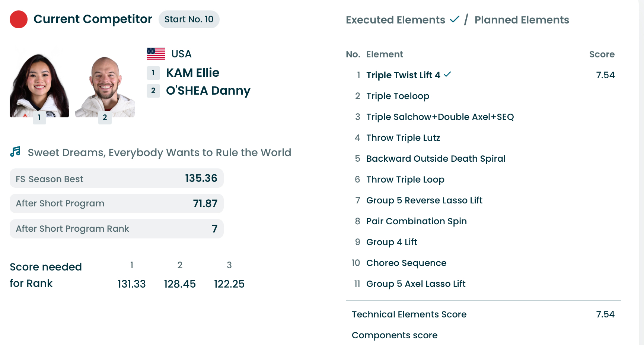Click the USA country label
The image size is (644, 345).
coord(181,54)
